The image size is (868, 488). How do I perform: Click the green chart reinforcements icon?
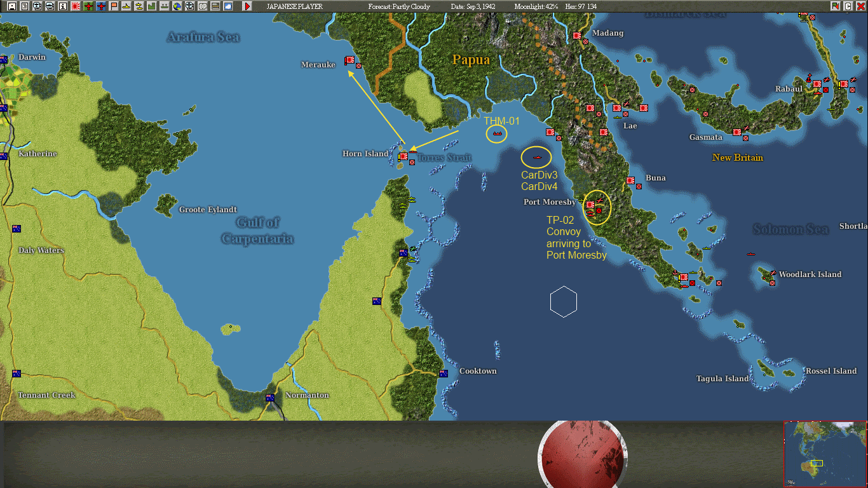[151, 6]
